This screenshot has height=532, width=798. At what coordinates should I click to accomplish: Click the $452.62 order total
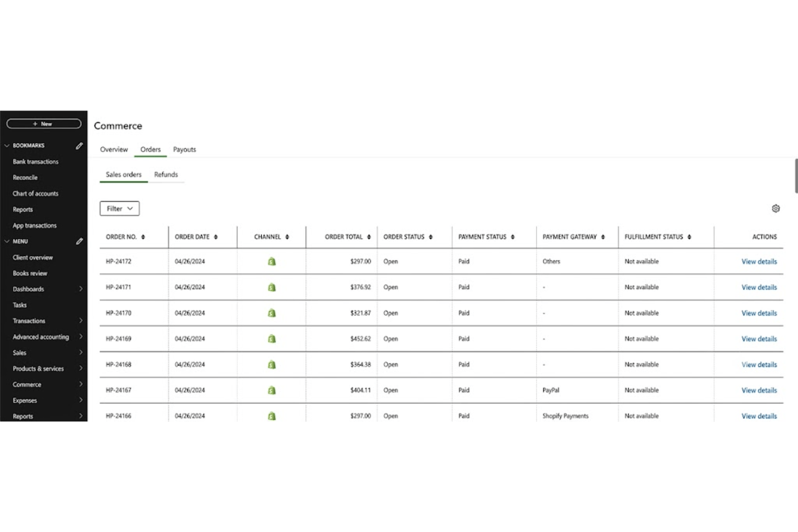[x=361, y=339]
